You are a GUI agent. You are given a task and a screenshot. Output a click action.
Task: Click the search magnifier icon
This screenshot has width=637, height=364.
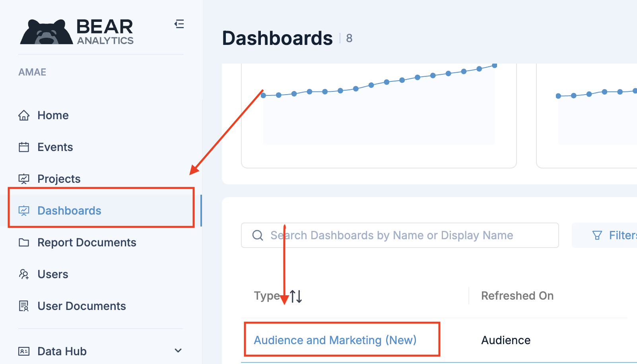point(258,235)
